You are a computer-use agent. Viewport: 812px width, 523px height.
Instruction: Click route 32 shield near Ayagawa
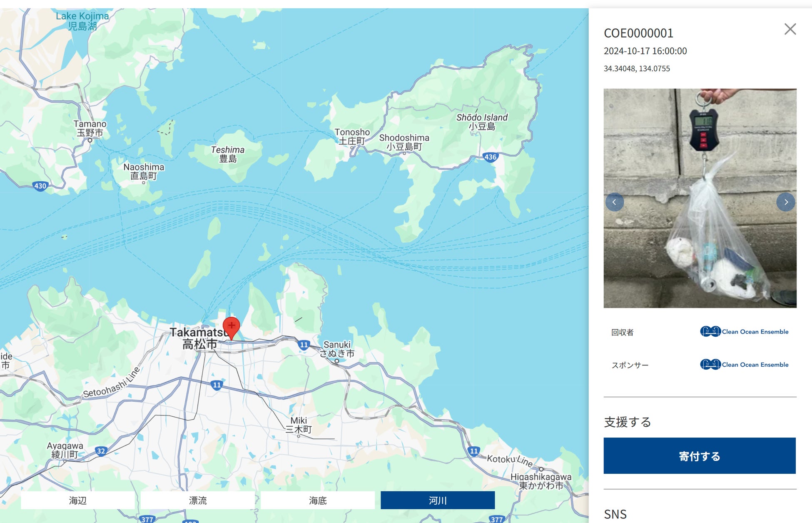(101, 451)
